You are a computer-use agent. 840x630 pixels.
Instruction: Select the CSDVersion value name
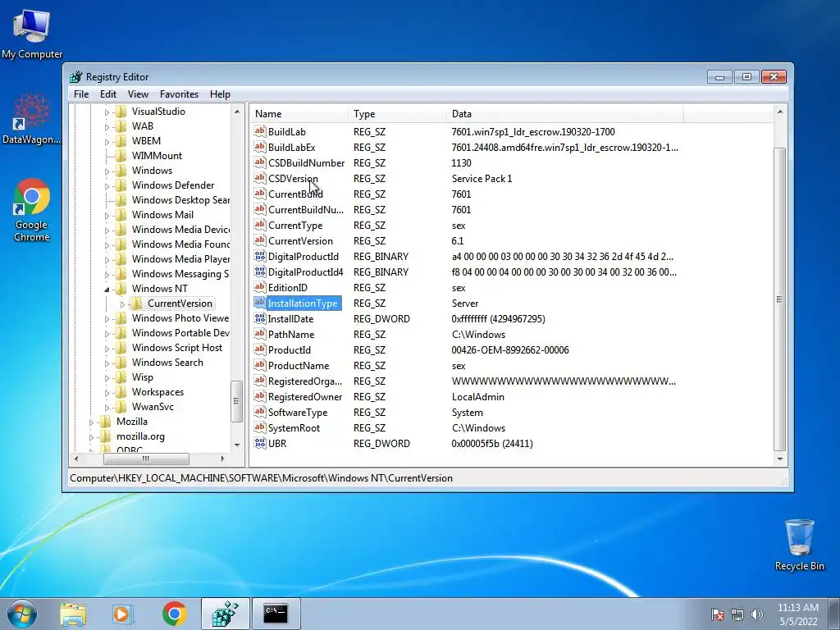[x=293, y=178]
